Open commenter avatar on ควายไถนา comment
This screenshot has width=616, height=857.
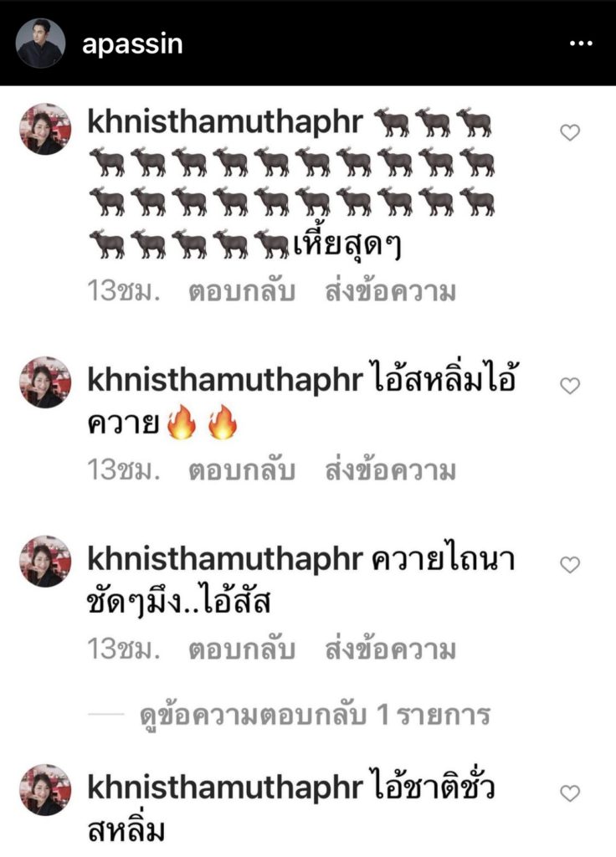[x=45, y=562]
